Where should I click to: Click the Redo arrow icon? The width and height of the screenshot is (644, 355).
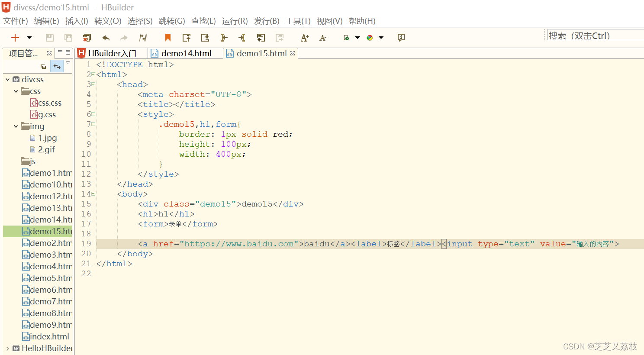(124, 38)
